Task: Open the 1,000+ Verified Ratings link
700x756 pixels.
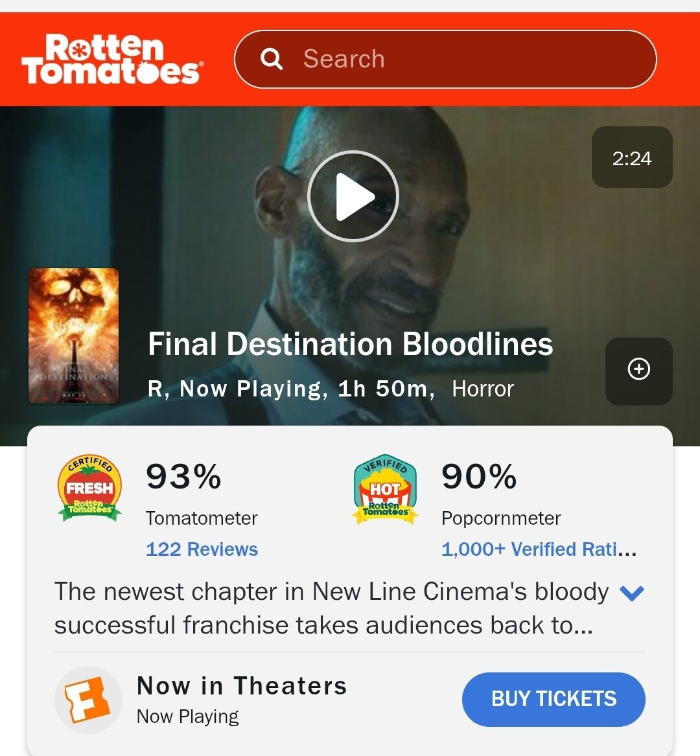Action: coord(539,549)
